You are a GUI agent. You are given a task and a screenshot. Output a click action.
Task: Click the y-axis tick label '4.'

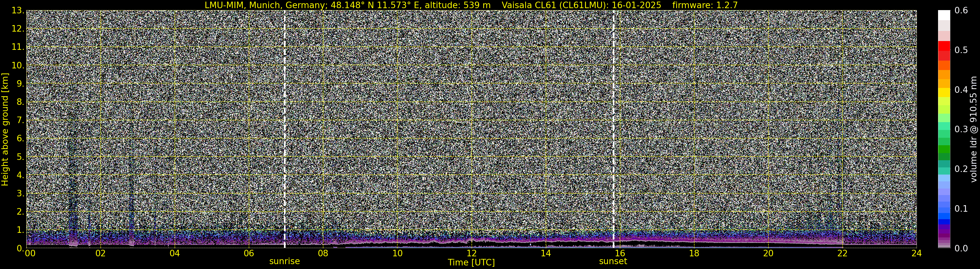click(x=20, y=175)
